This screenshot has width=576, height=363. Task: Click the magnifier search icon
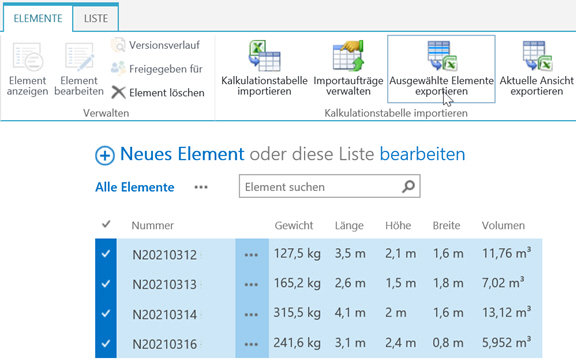408,187
